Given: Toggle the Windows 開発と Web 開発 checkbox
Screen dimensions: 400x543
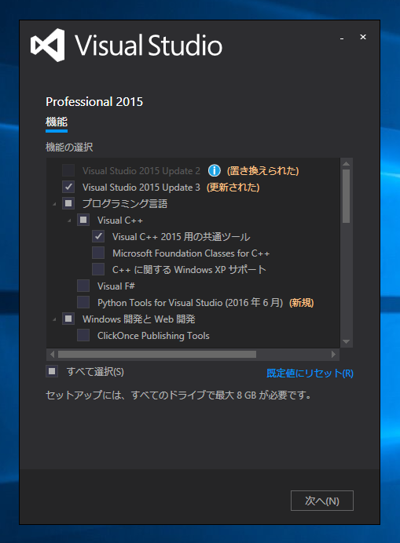Looking at the screenshot, I should pos(68,319).
